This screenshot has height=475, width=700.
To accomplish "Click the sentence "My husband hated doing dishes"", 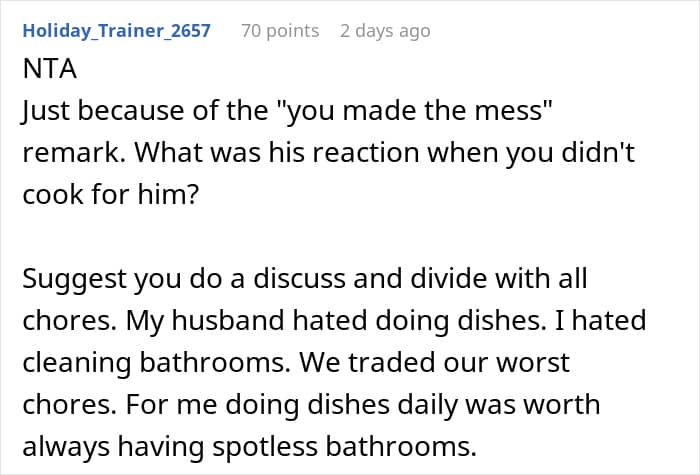I will (x=334, y=321).
